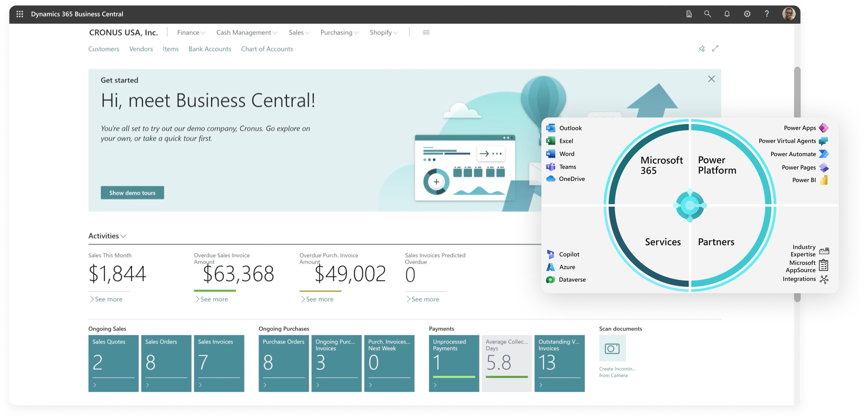The height and width of the screenshot is (418, 868).
Task: Open the app launcher waffle icon
Action: [x=20, y=14]
